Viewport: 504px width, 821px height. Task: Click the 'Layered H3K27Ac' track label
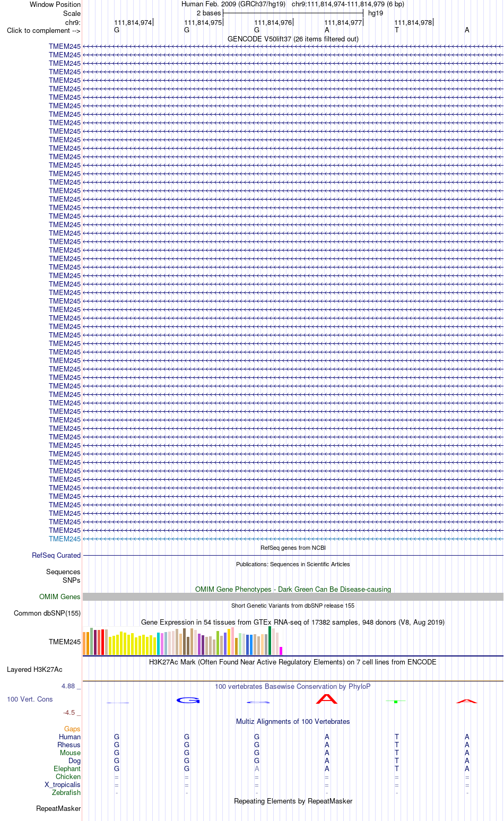pyautogui.click(x=34, y=670)
